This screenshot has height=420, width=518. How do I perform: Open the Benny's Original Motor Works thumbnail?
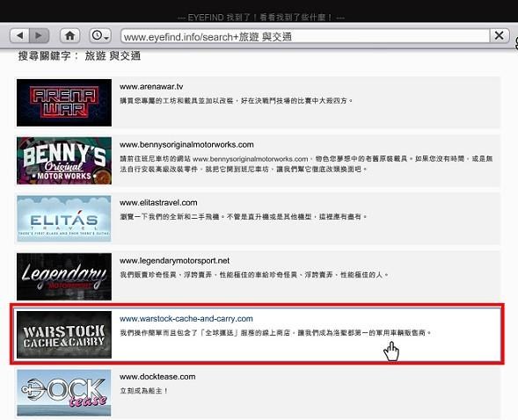[x=64, y=161]
